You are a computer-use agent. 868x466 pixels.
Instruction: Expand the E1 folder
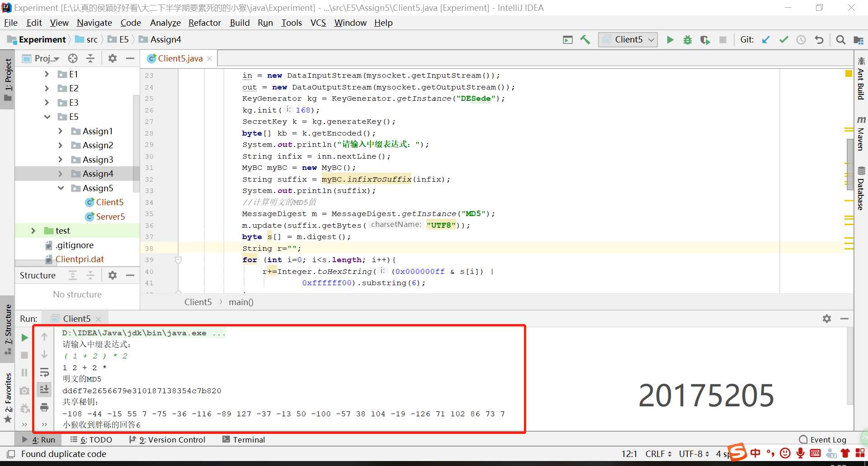[x=47, y=74]
